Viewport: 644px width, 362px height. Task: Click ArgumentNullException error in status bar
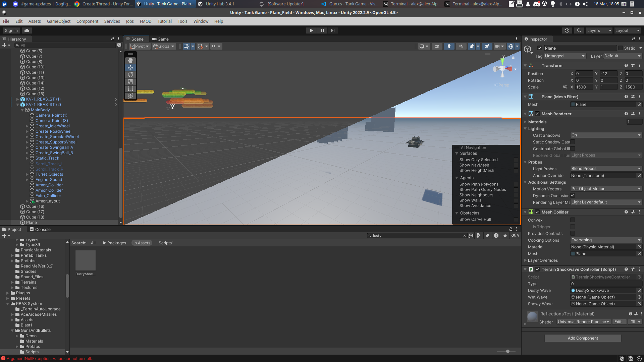(x=49, y=359)
